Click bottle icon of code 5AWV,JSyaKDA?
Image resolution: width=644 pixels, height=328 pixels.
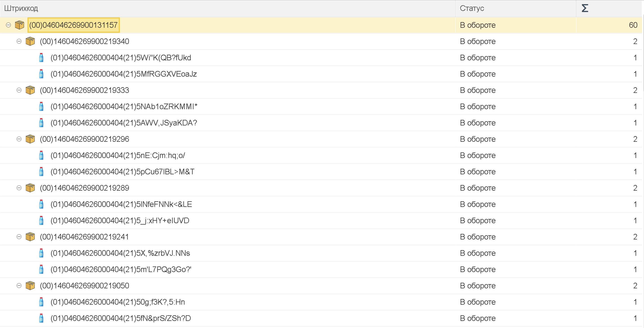click(x=41, y=123)
